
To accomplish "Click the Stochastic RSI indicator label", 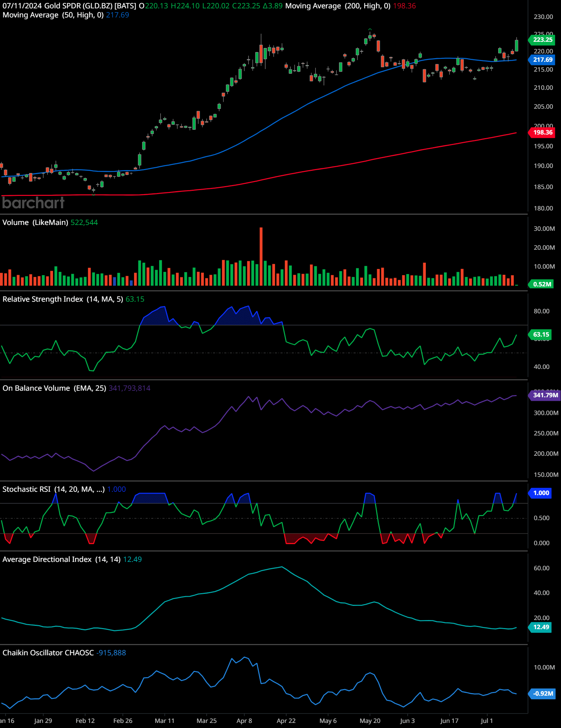I will click(x=54, y=489).
